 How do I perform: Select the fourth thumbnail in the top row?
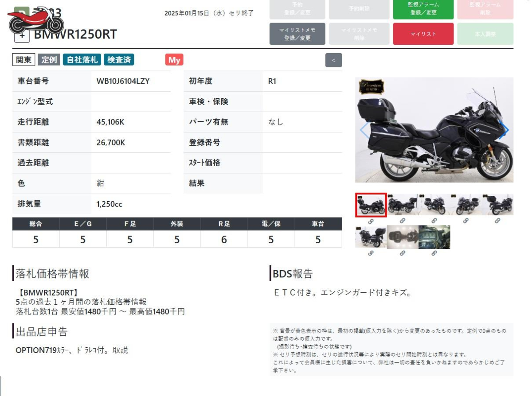466,205
